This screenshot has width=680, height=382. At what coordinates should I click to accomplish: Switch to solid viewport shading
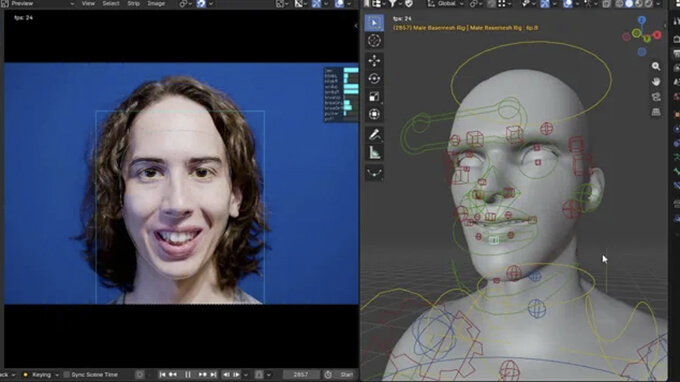(629, 4)
